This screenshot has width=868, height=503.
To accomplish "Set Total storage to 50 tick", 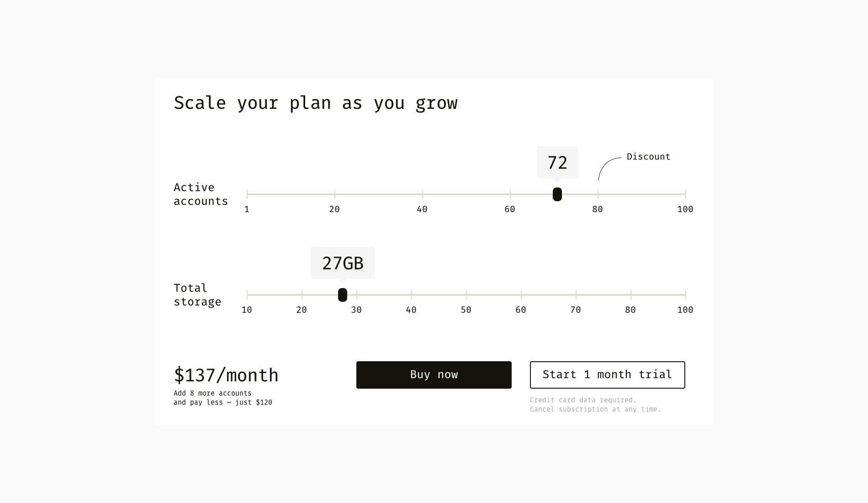I will (466, 295).
